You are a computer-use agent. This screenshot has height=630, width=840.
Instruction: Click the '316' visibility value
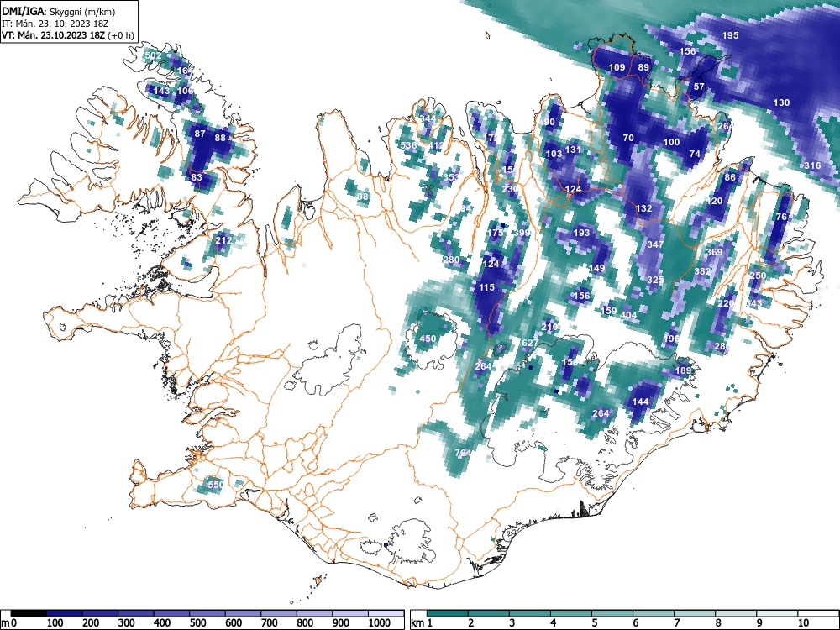coord(812,165)
